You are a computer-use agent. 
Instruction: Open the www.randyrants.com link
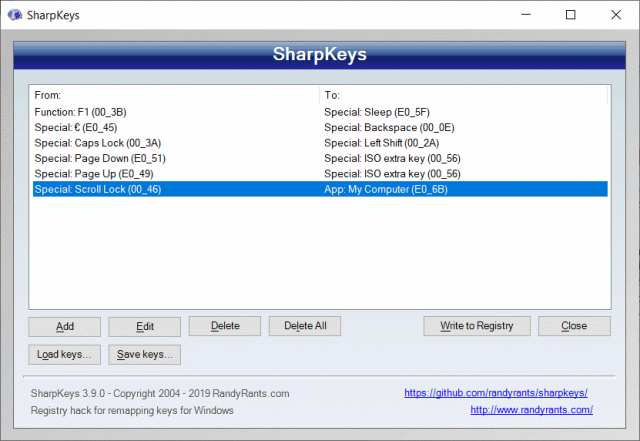tap(531, 410)
